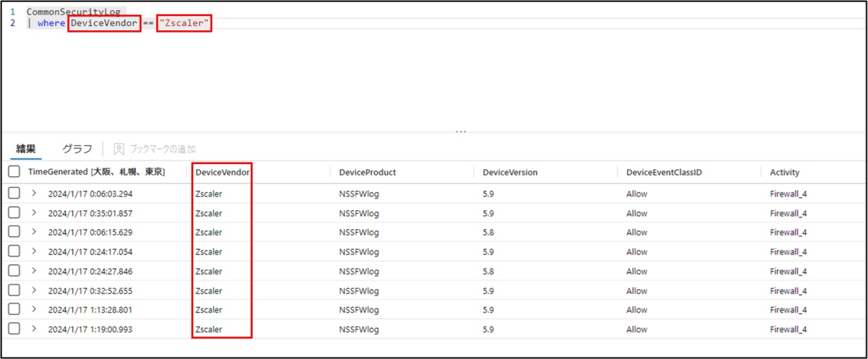The image size is (868, 359).
Task: Expand the row with time 0:06:03.294
Action: click(x=34, y=194)
